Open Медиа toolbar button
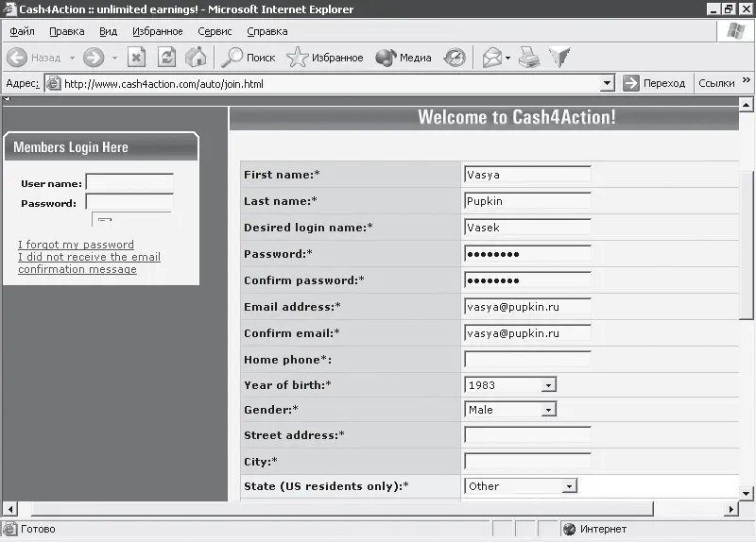The width and height of the screenshot is (756, 542). coord(404,58)
